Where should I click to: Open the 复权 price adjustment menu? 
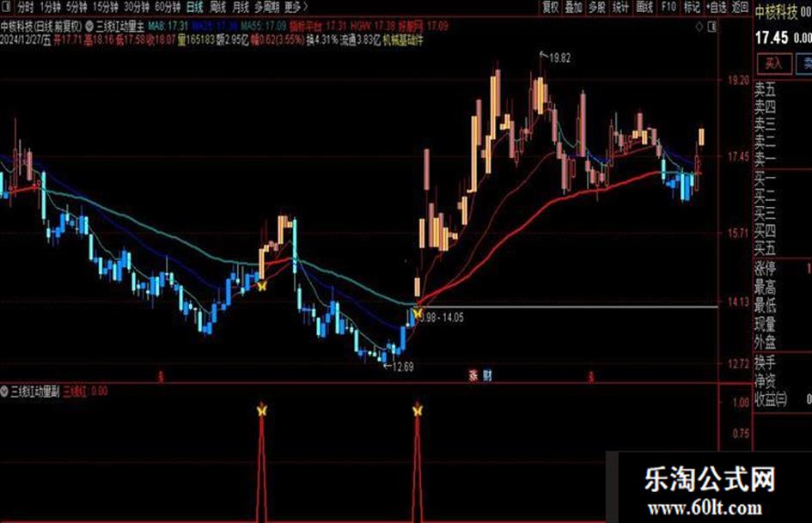[551, 7]
